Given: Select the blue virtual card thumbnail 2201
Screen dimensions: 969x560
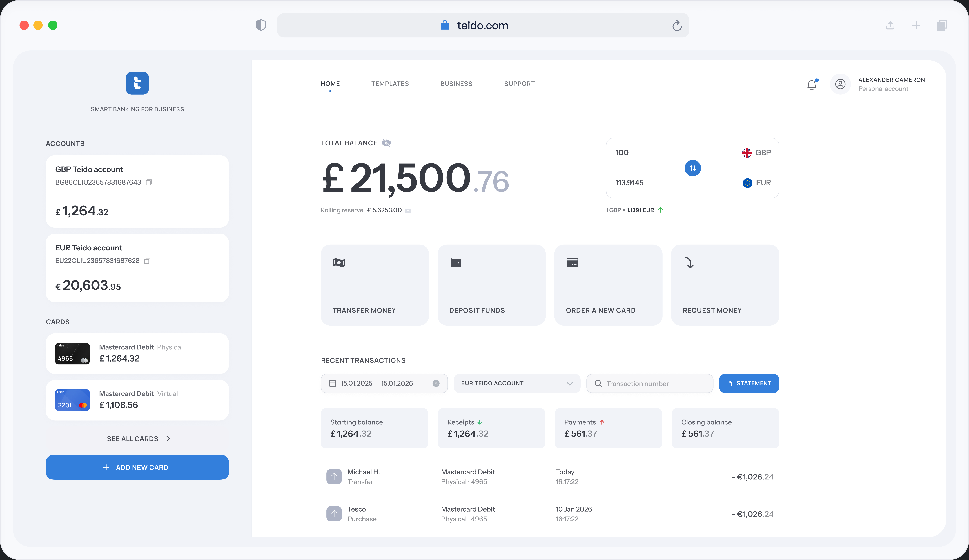Looking at the screenshot, I should (72, 400).
